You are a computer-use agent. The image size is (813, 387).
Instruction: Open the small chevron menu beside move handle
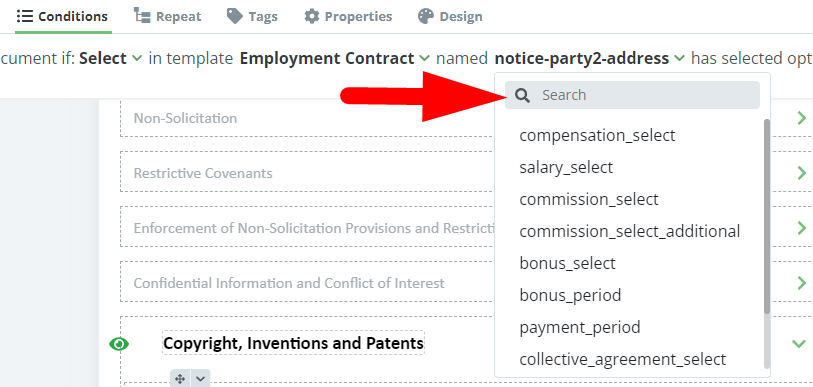(201, 379)
